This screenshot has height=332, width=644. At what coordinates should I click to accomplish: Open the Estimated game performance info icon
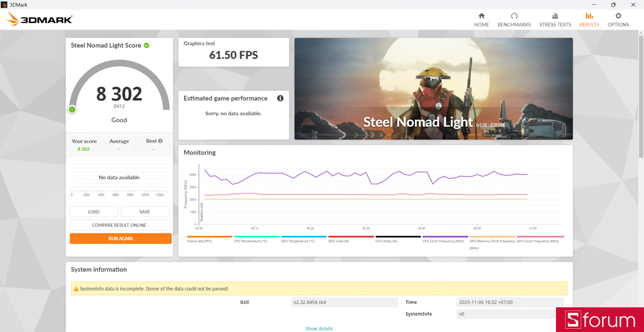280,98
